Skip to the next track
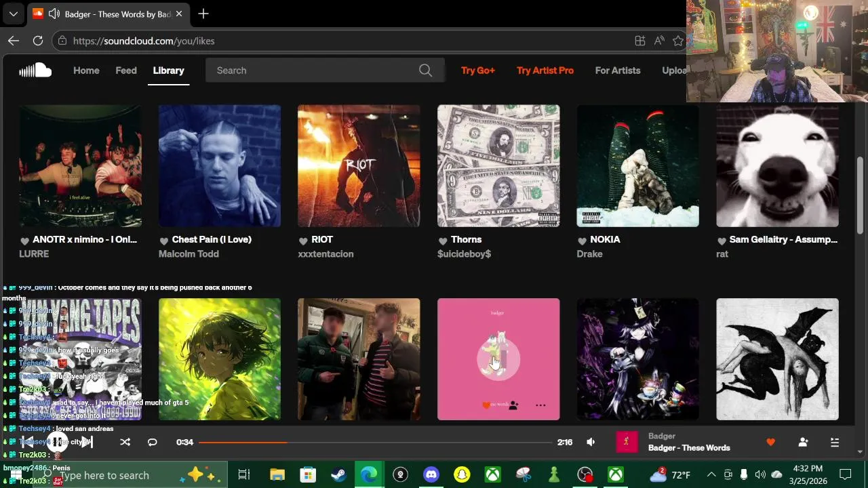Viewport: 868px width, 488px height. point(87,442)
